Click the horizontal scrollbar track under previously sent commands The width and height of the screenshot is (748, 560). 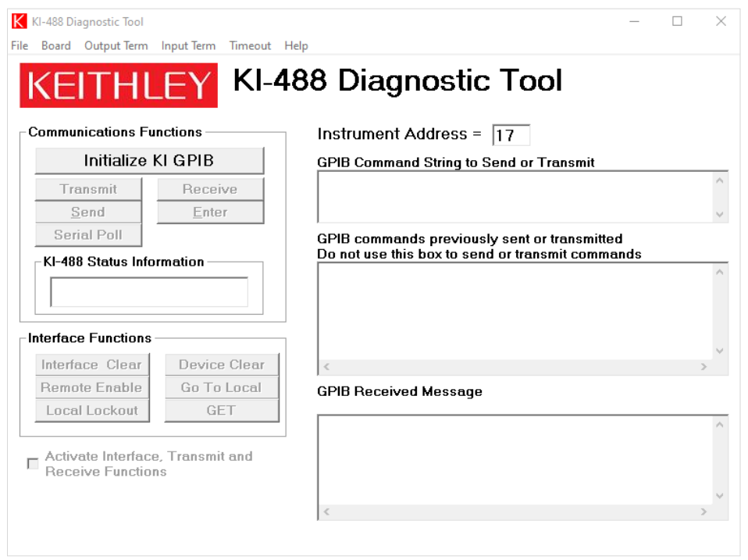[514, 367]
